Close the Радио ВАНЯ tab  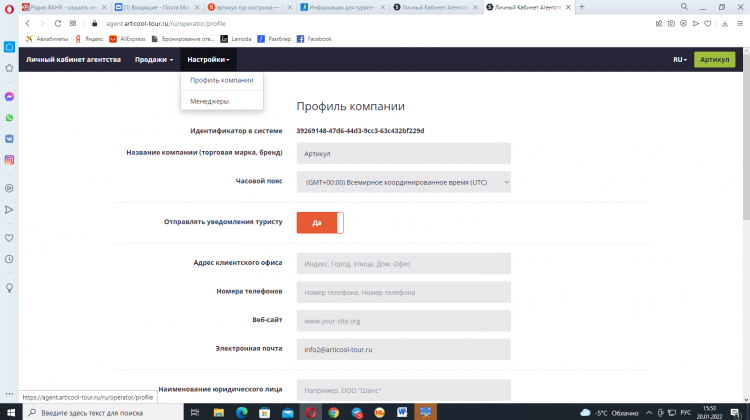104,7
